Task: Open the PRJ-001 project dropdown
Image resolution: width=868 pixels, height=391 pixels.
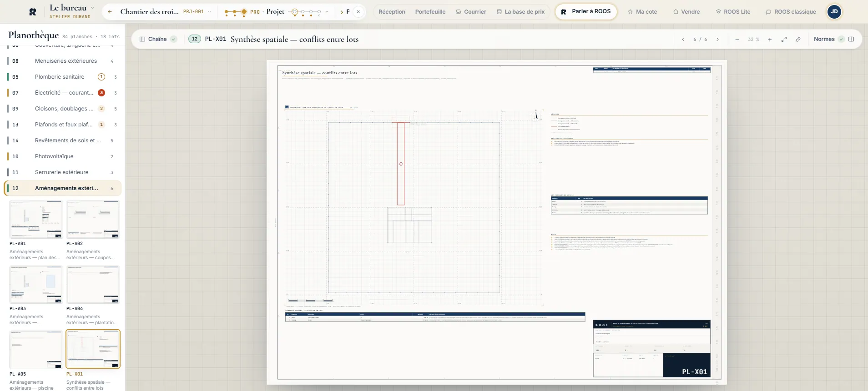Action: coord(197,12)
